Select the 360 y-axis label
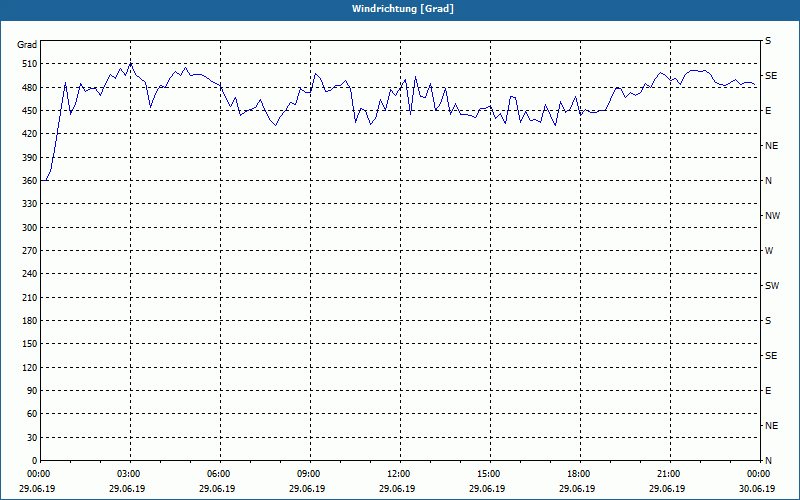Image resolution: width=800 pixels, height=500 pixels. tap(30, 181)
